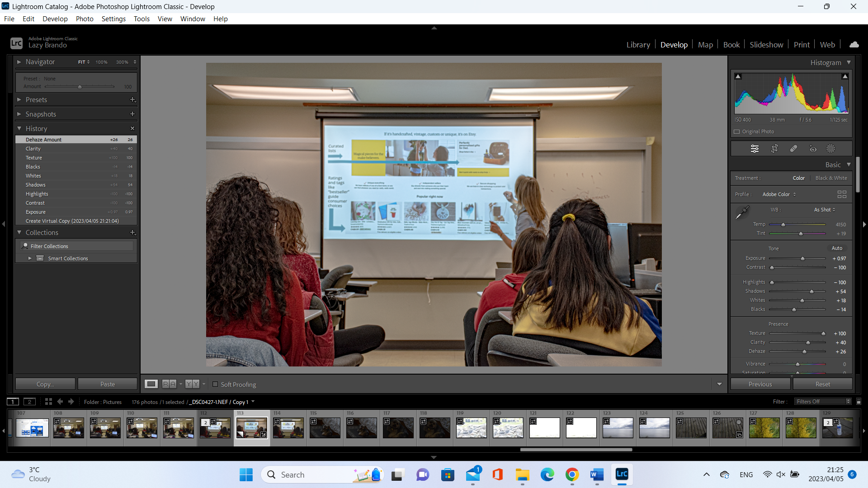Enable the Soft Proofing checkbox

click(x=215, y=385)
